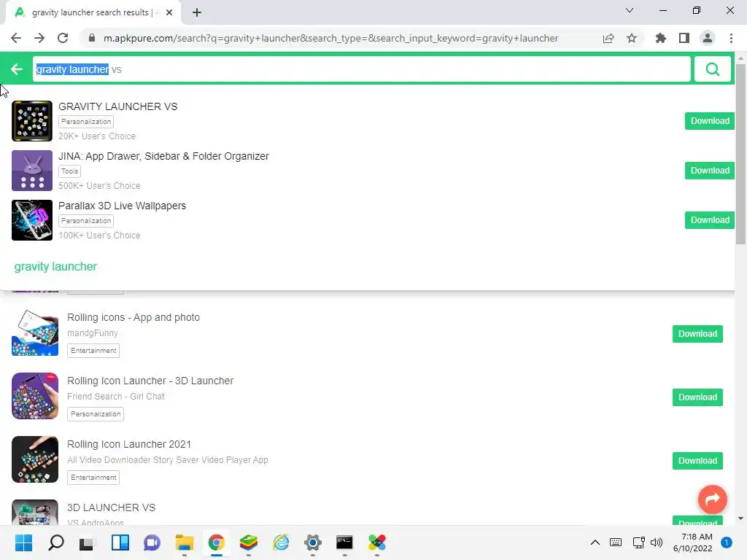Viewport: 747px width, 560px height.
Task: Open tab search chevron in title bar
Action: click(630, 10)
